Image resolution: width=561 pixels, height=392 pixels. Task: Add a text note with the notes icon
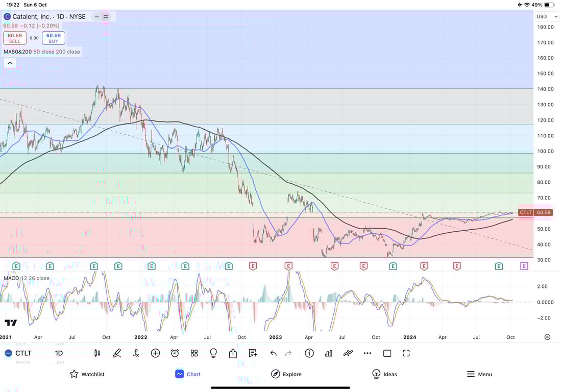253,353
